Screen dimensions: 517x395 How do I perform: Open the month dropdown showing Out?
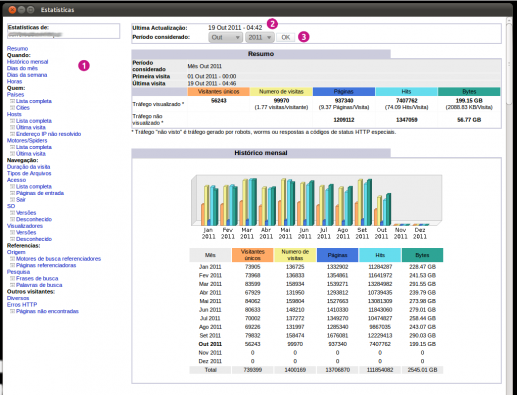pos(225,37)
